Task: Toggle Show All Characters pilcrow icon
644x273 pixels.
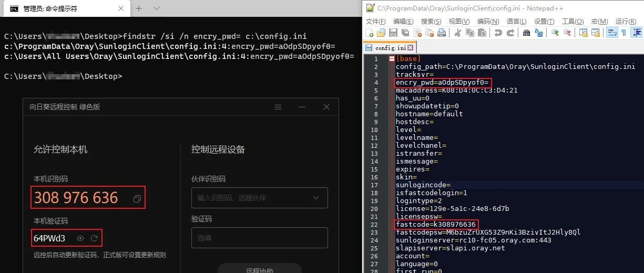Action: pos(624,33)
